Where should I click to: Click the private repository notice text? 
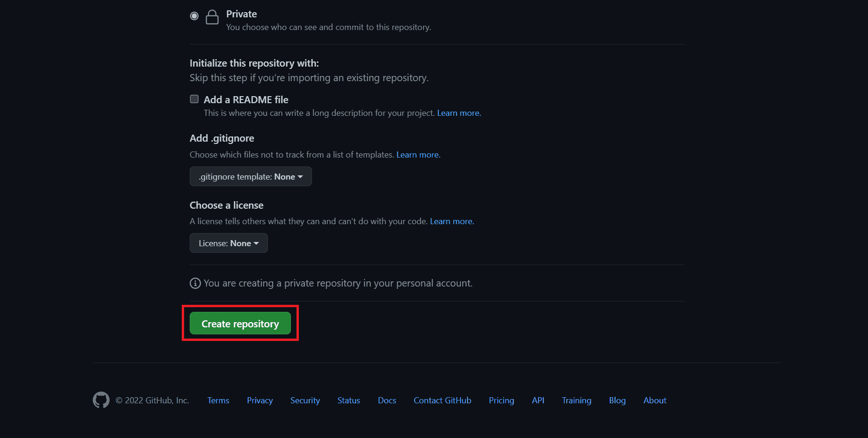click(338, 283)
